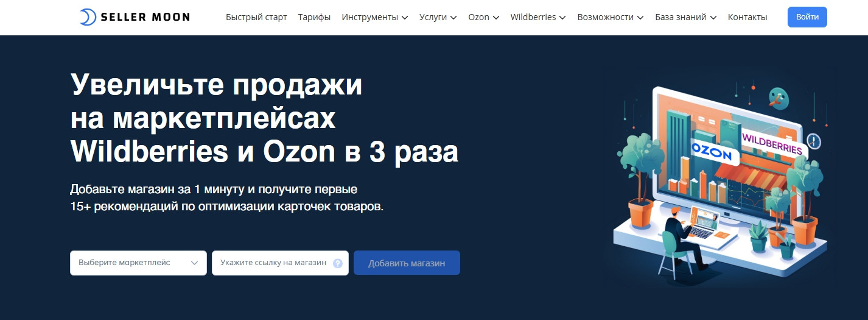868x320 pixels.
Task: Expand the Wildberries dropdown menu
Action: pos(538,17)
